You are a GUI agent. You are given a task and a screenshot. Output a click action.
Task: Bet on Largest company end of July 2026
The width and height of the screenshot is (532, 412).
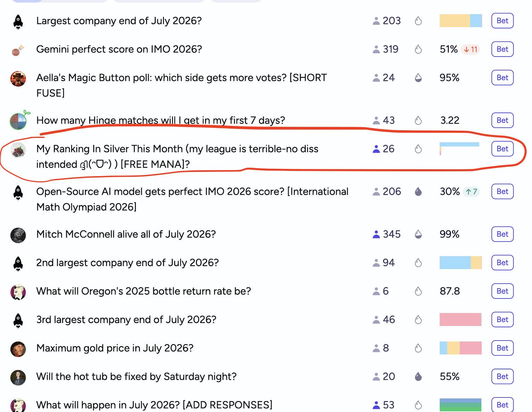tap(502, 21)
